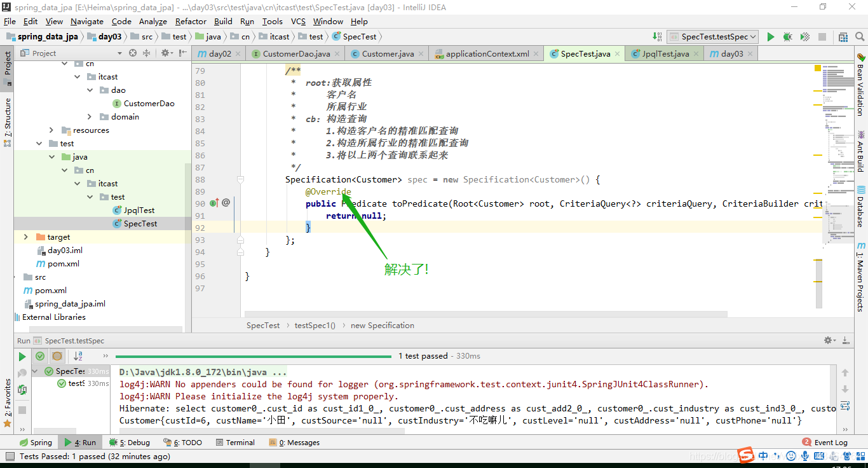The image size is (868, 468).
Task: Open the Event Log
Action: pos(825,442)
